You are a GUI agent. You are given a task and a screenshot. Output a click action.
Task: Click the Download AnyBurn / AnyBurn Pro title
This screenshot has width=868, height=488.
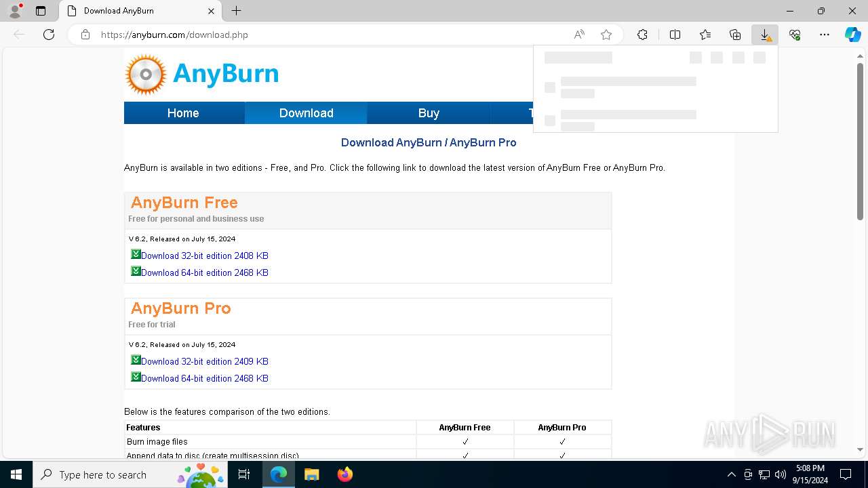[x=429, y=142]
